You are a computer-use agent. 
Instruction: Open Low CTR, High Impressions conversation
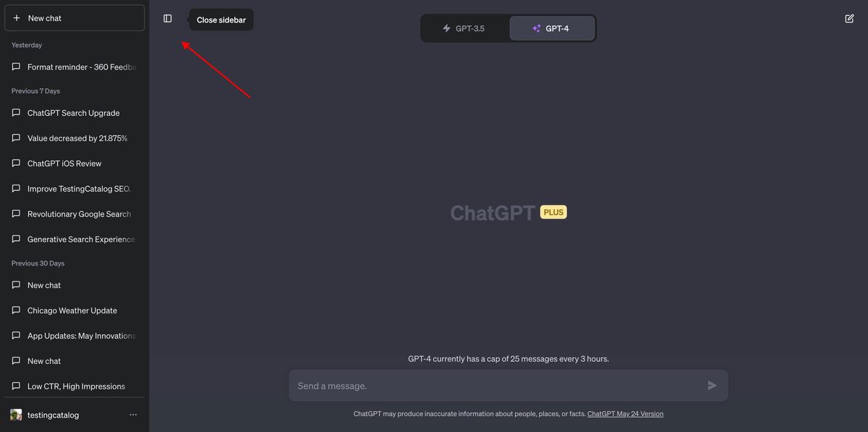(x=75, y=386)
